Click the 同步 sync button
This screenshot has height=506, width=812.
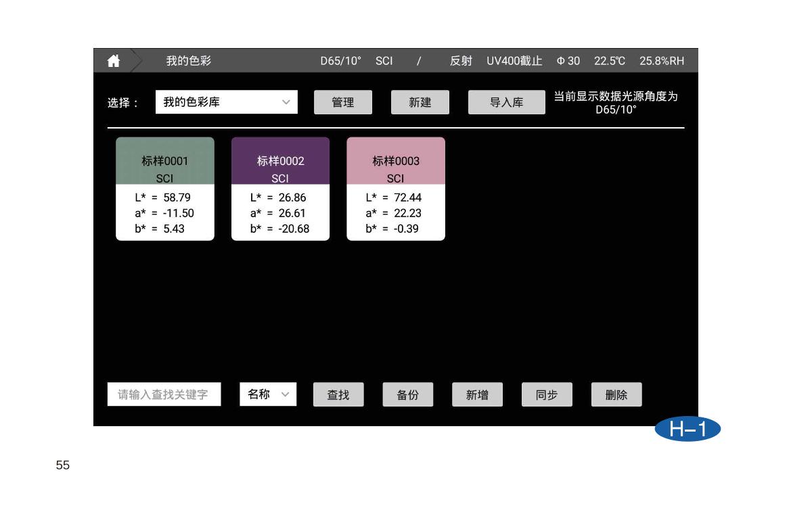click(547, 394)
